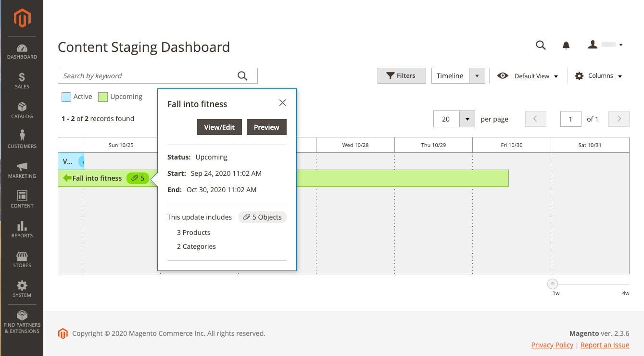Open the System gear icon in the sidebar
Viewport: 644px width, 356px height.
point(22,290)
